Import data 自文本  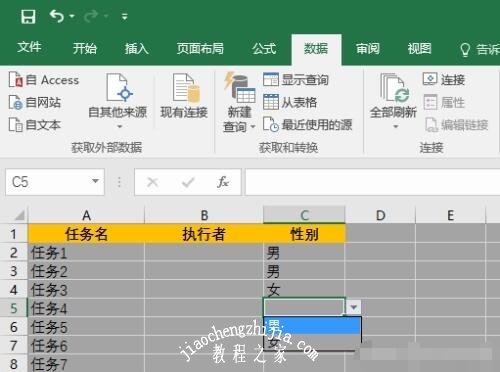tap(35, 125)
